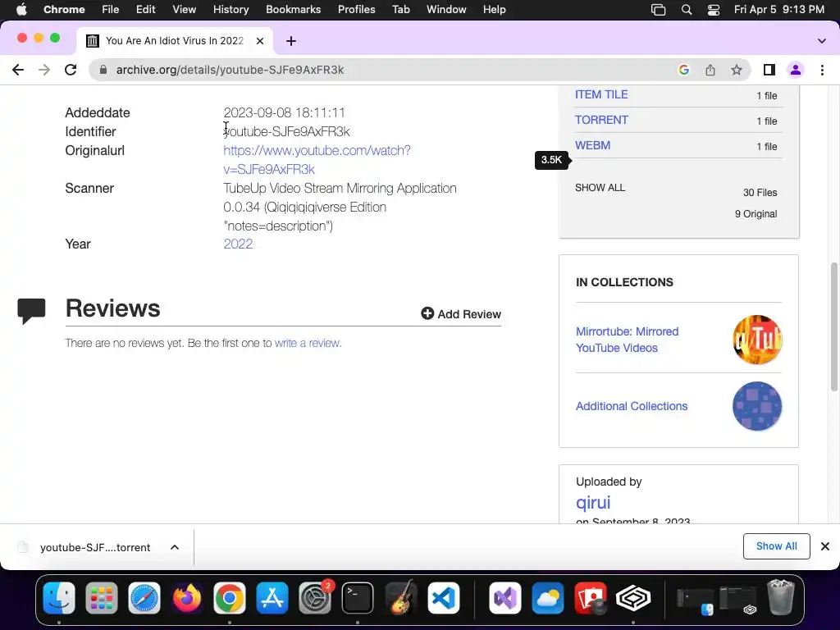This screenshot has height=630, width=840.
Task: Click the youtube-SJFe9AxFR3k identifier value
Action: [286, 131]
